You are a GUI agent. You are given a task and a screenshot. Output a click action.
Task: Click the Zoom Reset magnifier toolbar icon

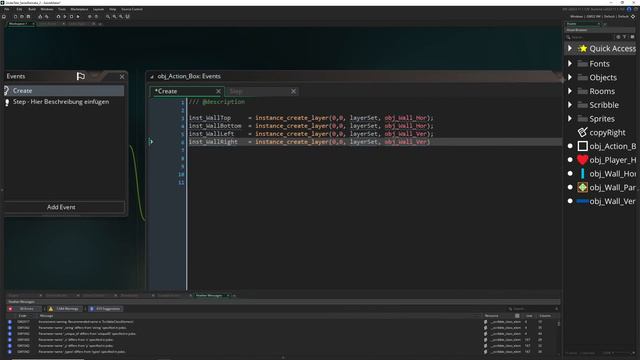click(114, 16)
